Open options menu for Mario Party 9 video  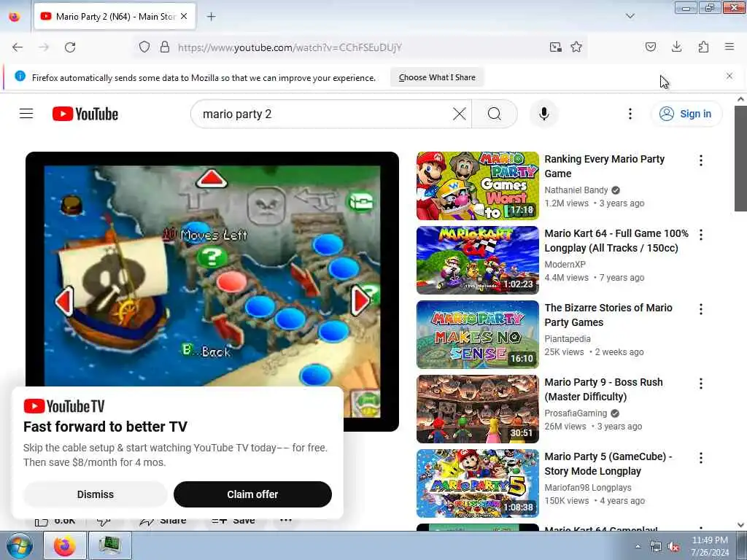(701, 384)
